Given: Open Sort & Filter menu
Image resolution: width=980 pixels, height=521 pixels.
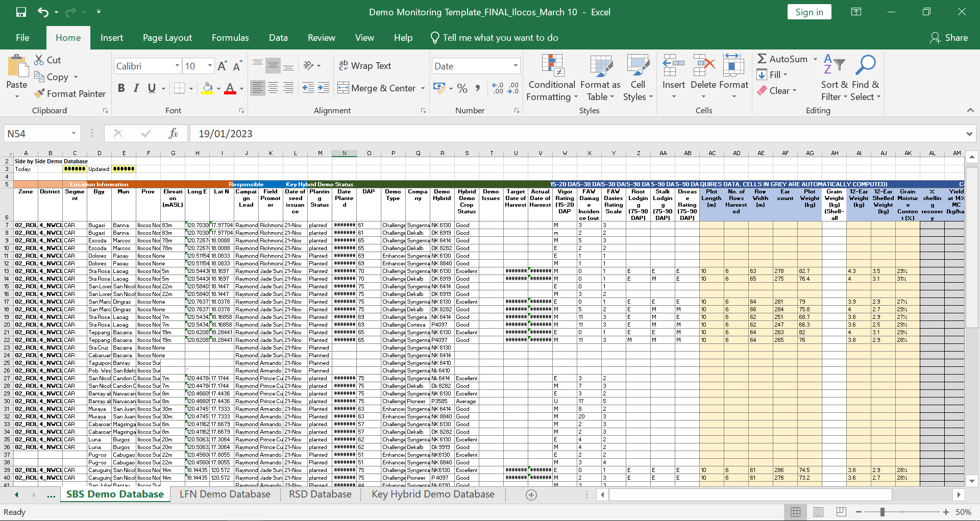Looking at the screenshot, I should point(834,78).
